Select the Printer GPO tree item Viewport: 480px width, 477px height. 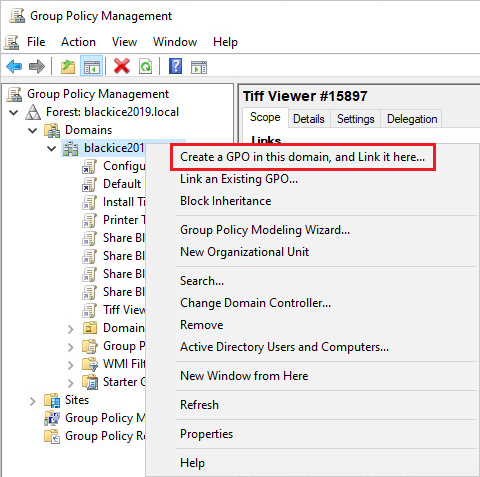click(x=124, y=220)
